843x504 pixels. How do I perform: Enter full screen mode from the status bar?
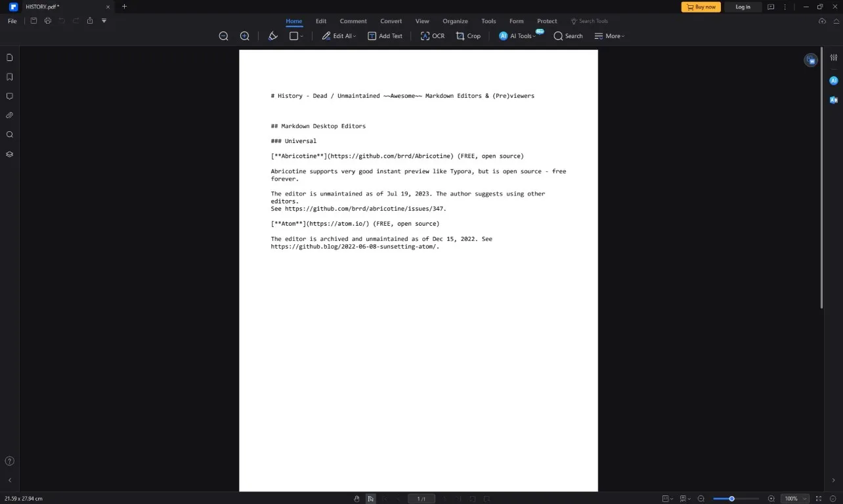[819, 499]
